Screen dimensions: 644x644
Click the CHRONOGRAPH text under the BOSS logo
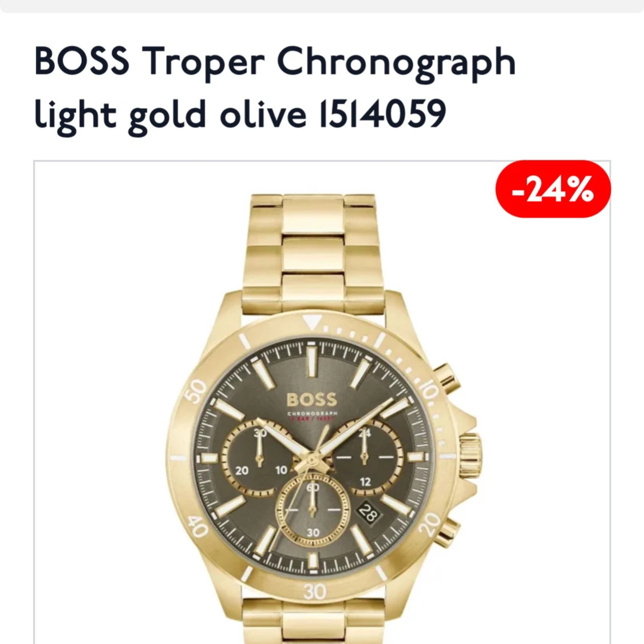[313, 413]
